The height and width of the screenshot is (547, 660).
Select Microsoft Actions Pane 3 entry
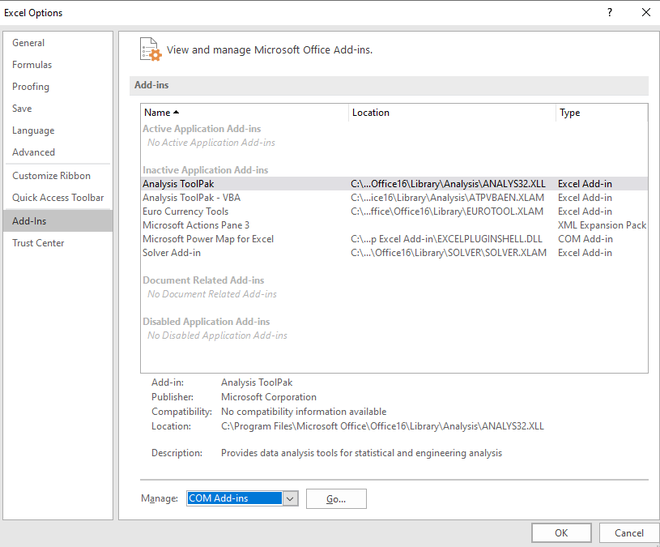coord(394,225)
